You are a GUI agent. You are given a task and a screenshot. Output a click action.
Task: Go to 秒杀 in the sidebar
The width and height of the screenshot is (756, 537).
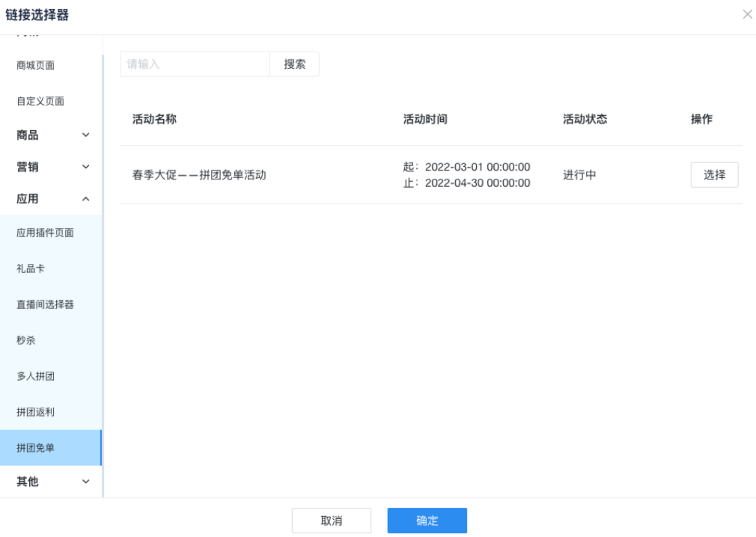(x=26, y=341)
